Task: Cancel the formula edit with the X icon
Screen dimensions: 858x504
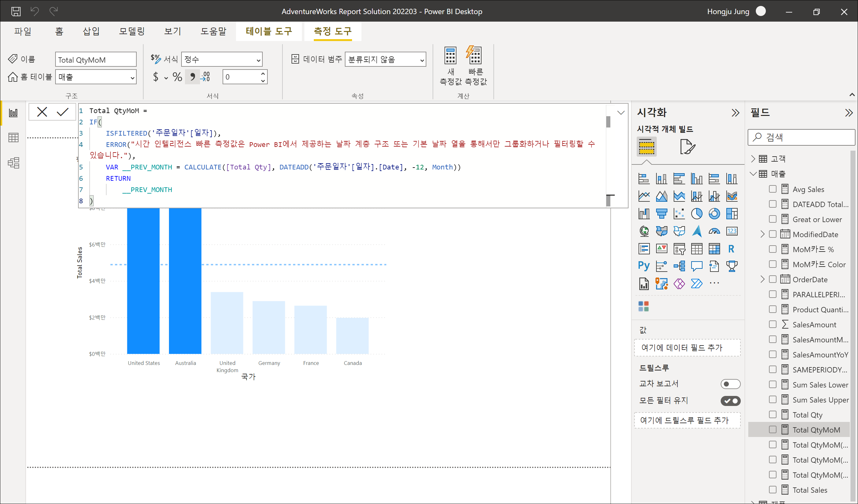Action: point(42,112)
